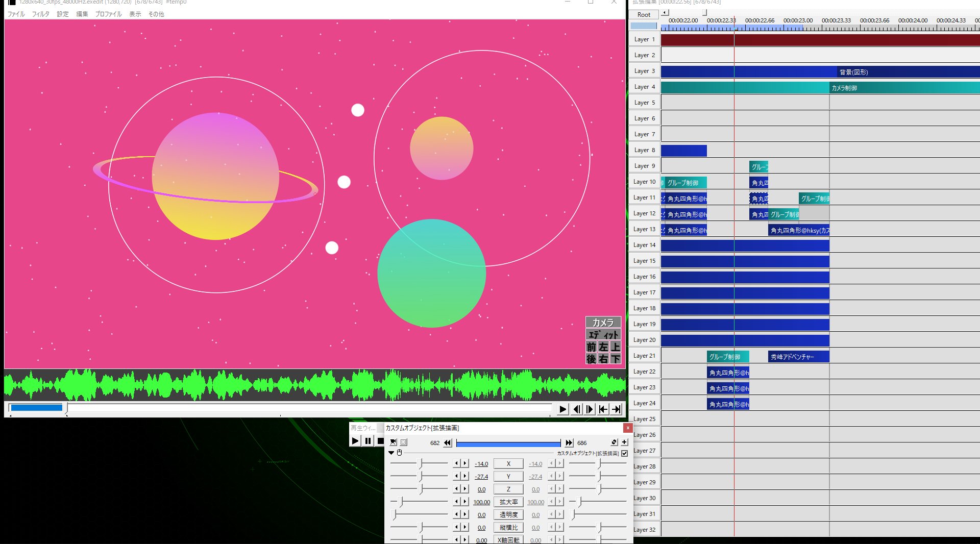Toggle visibility of Layer 3
The width and height of the screenshot is (980, 544).
(x=645, y=71)
